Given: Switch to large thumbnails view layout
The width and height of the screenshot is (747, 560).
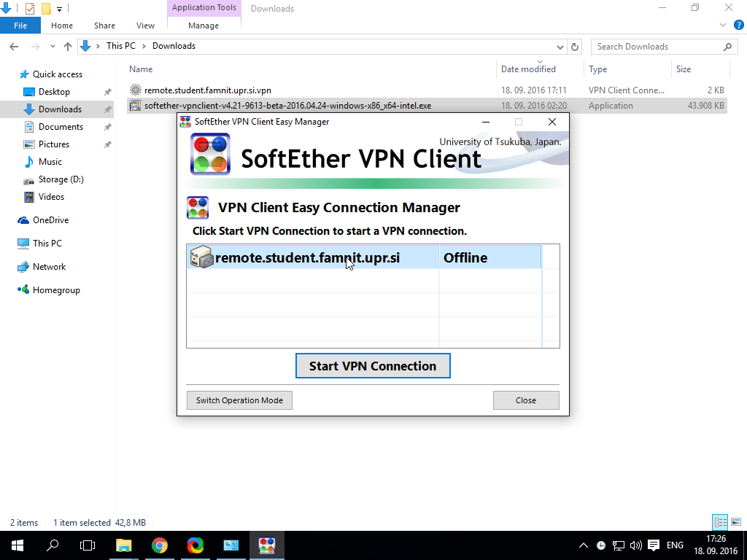Looking at the screenshot, I should coord(736,522).
